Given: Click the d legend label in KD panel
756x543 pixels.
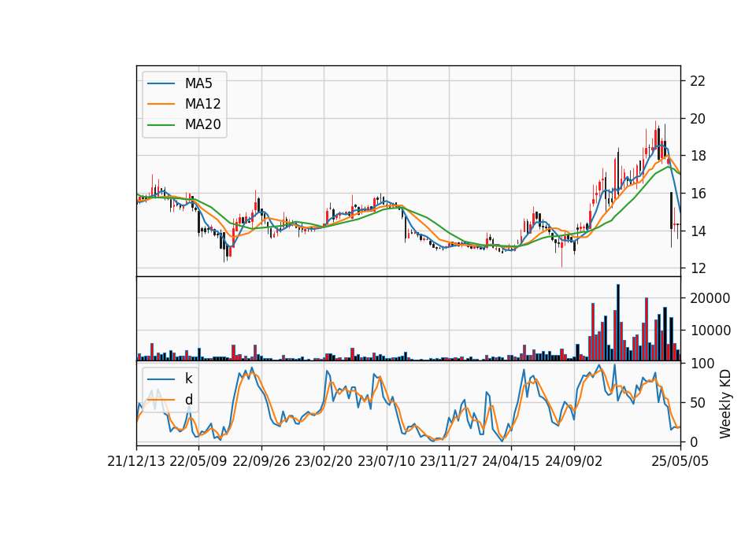Looking at the screenshot, I should coord(188,400).
